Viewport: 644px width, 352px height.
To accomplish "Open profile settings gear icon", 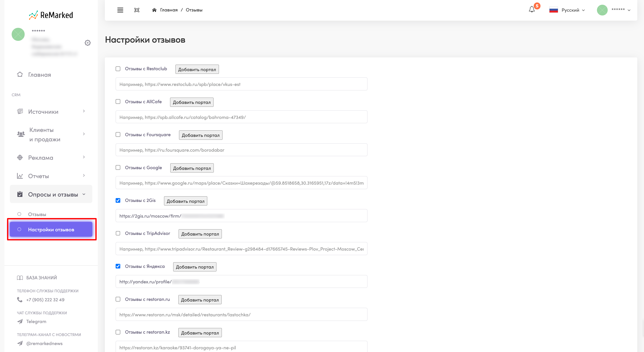I will pyautogui.click(x=87, y=43).
